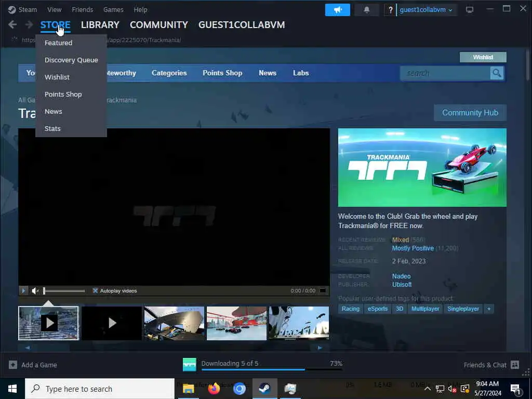
Task: Switch to Big Picture mode icon
Action: point(469,10)
